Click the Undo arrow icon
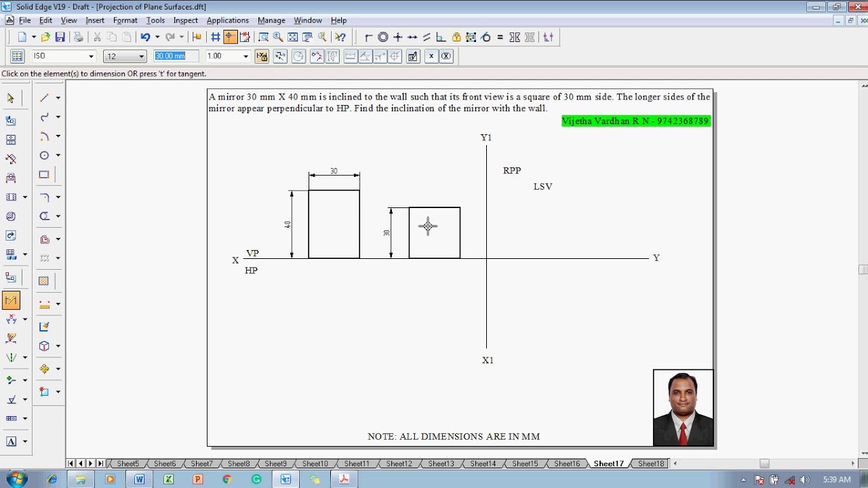Screen dimensions: 868x488 (x=145, y=37)
